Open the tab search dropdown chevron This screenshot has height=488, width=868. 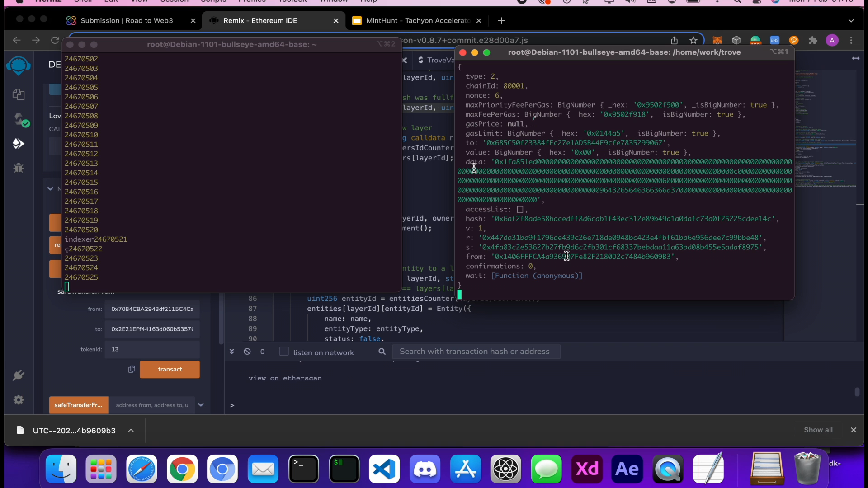(851, 21)
